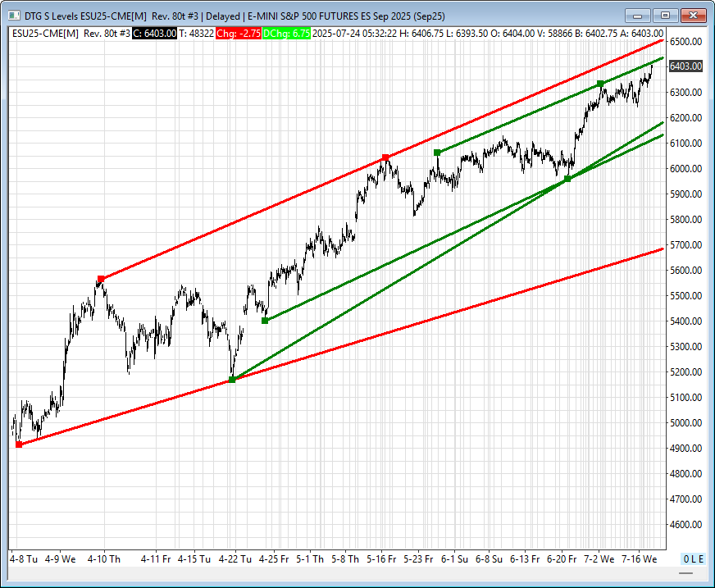Click the 4-15 Tu date label
715x588 pixels.
[194, 559]
